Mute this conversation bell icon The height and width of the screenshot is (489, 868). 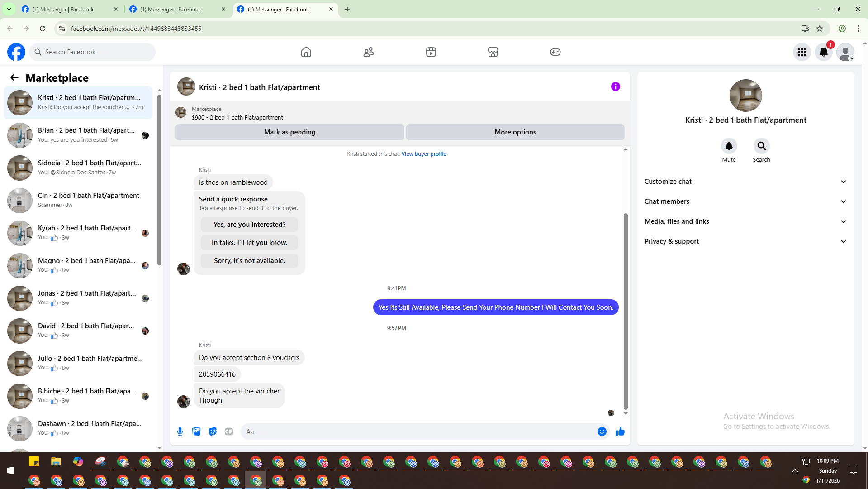click(x=729, y=146)
